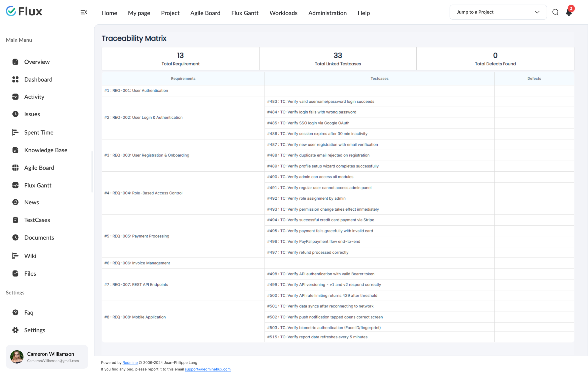Image resolution: width=588 pixels, height=376 pixels.
Task: Open requirement #2 REQ-002 User Login & Authentication
Action: click(143, 117)
